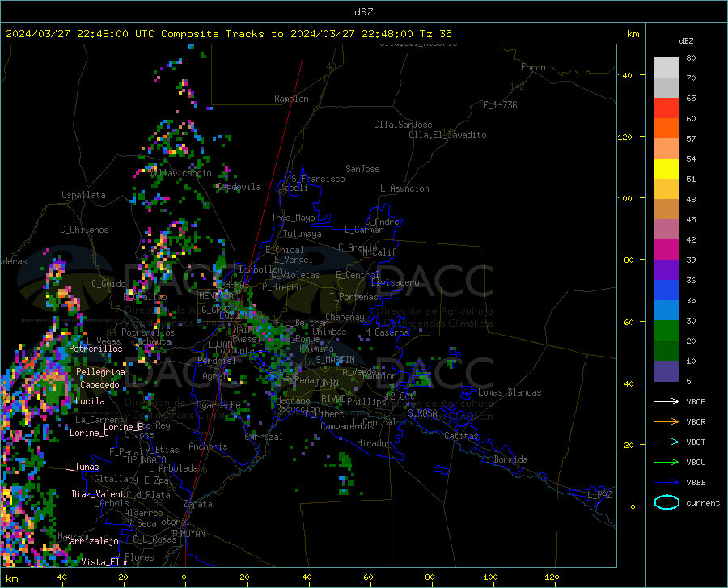The height and width of the screenshot is (588, 728).
Task: Click the 'Ugarteche' place label
Action: (x=218, y=405)
